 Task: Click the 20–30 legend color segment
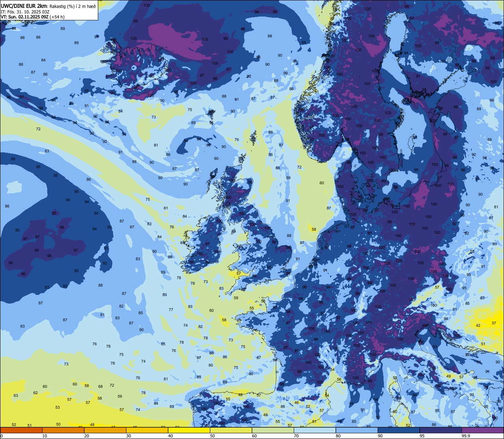[105, 430]
